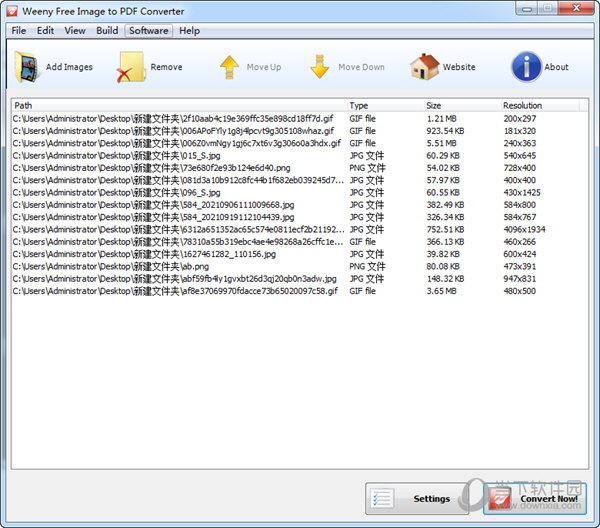Click the blue About info icon
Viewport: 600px width, 528px height.
(527, 67)
